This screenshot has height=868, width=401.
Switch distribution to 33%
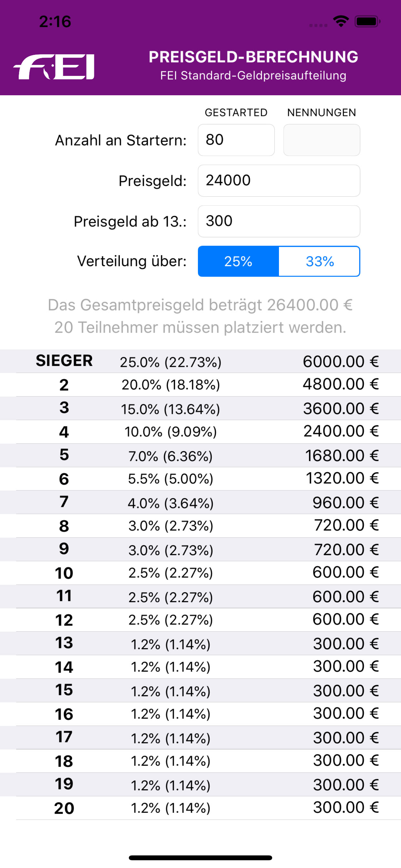[x=319, y=261]
